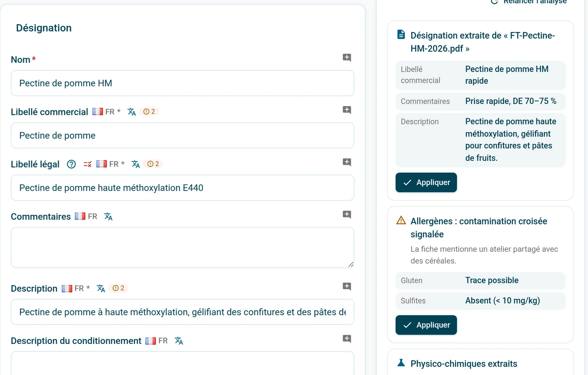
Task: Open the warning badge on Description
Action: (x=118, y=288)
